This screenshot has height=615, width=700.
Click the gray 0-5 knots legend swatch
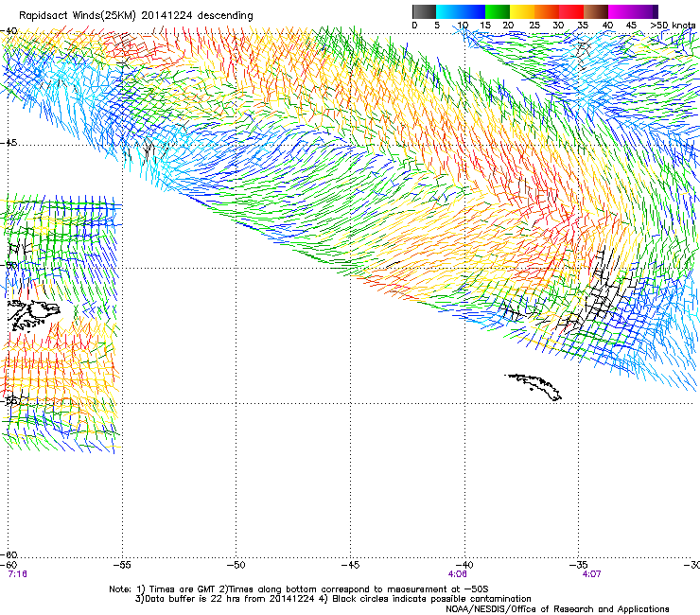click(x=424, y=11)
